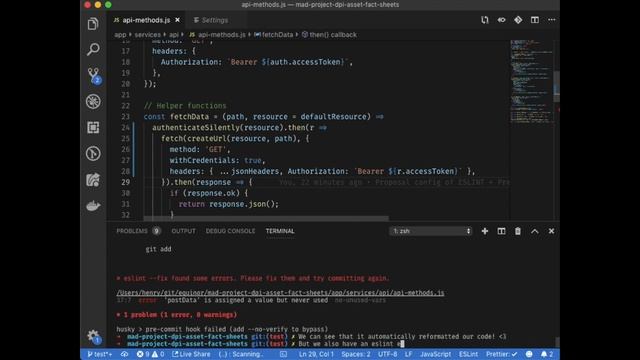This screenshot has width=640, height=360.
Task: Click the '// Helper functions' comment line
Action: pyautogui.click(x=185, y=106)
